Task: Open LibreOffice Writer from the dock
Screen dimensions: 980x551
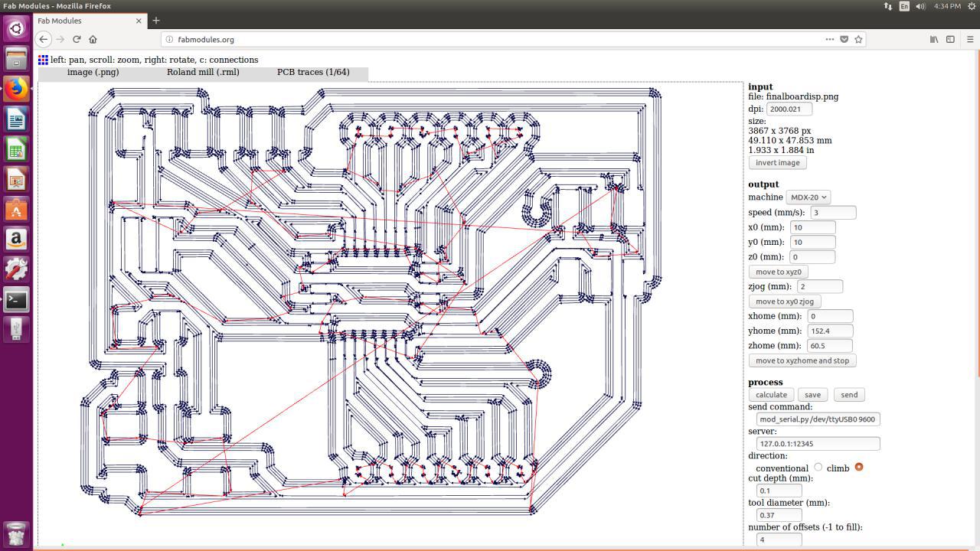Action: coord(16,119)
